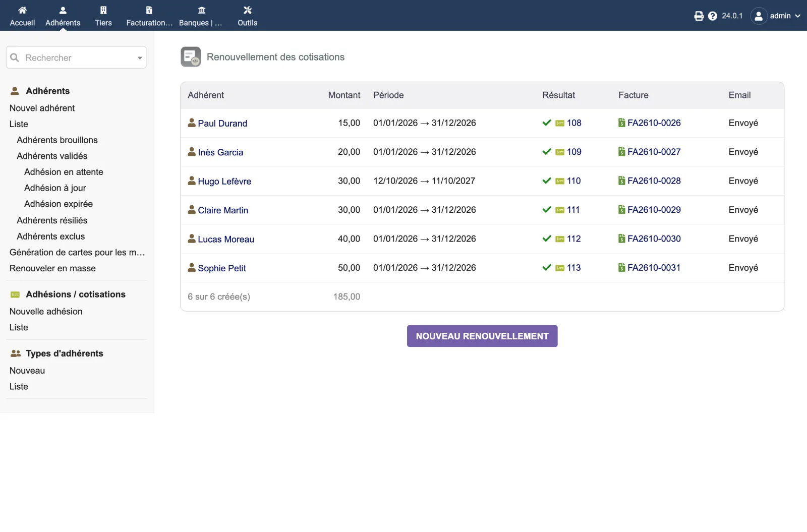Go to the Accueil home menu
The image size is (807, 532).
[x=22, y=16]
